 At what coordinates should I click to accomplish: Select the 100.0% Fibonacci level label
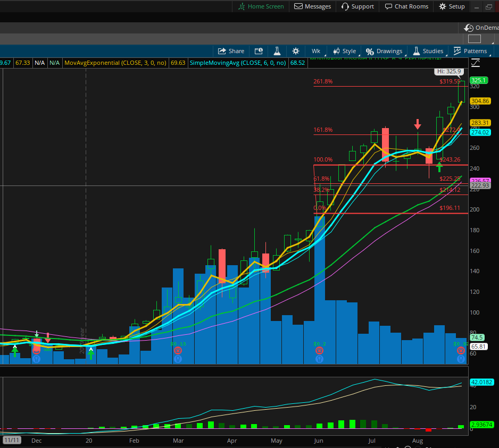coord(323,159)
